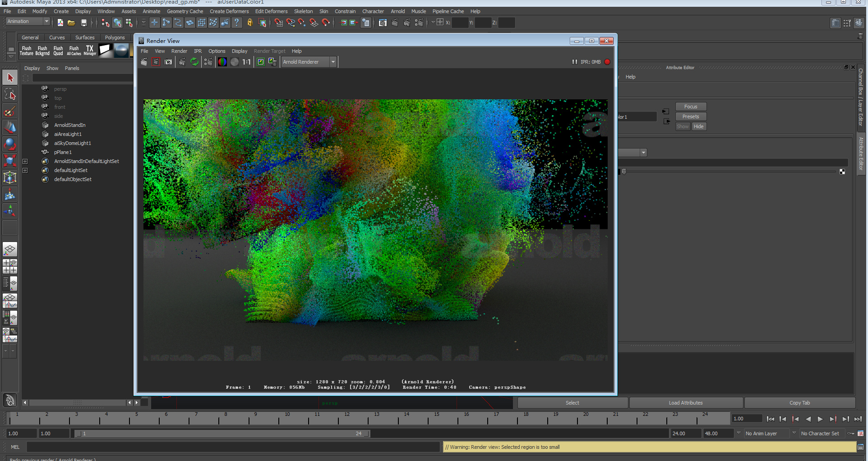
Task: Select aiSkyDomeLight1 in the Outliner
Action: tap(73, 143)
